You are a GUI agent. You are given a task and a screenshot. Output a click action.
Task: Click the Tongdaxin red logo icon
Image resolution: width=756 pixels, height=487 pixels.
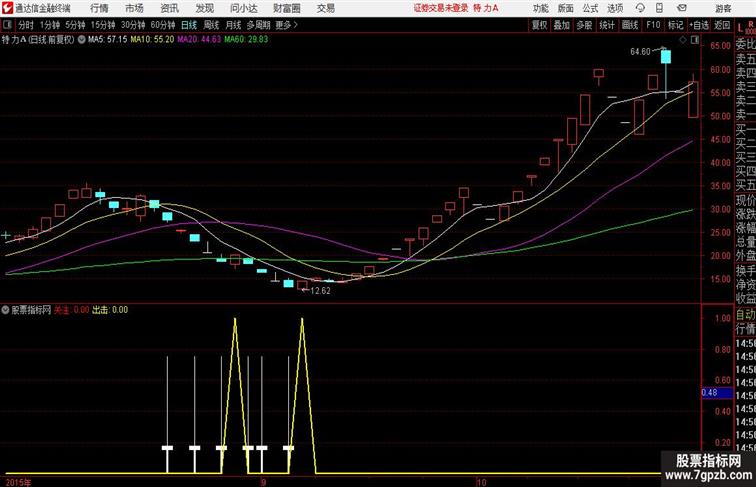8,8
